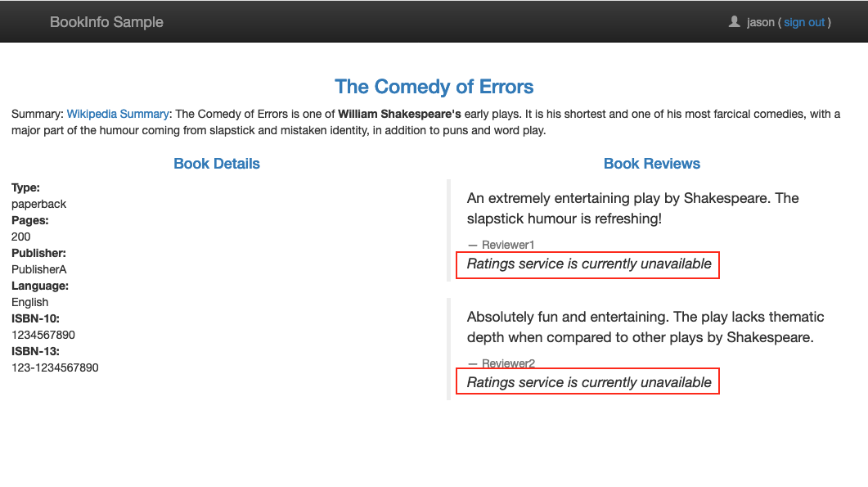
Task: Click the "Type:" label in Book Details
Action: click(25, 187)
